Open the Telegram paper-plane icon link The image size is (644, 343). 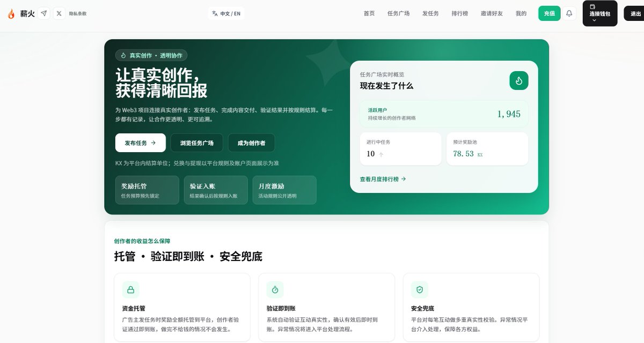coord(44,13)
